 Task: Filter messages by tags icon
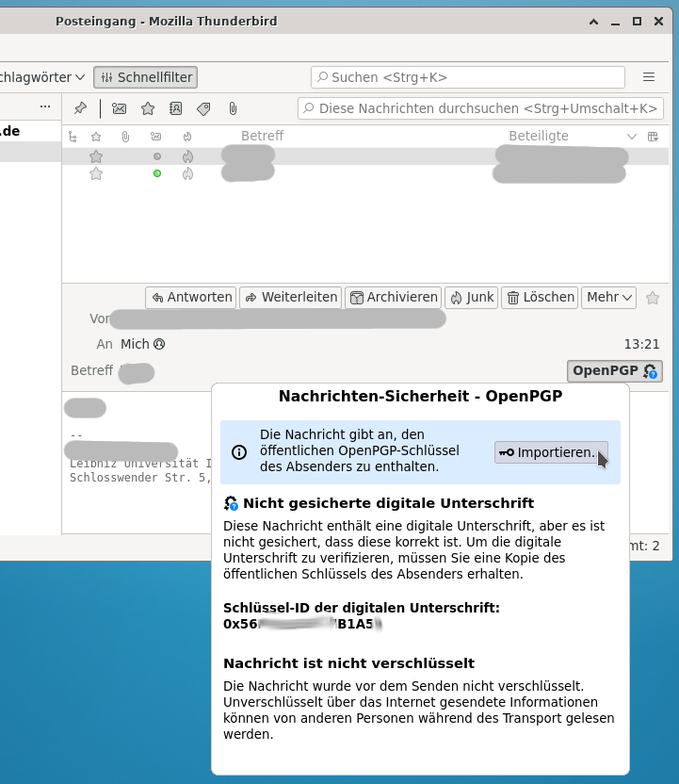tap(203, 108)
